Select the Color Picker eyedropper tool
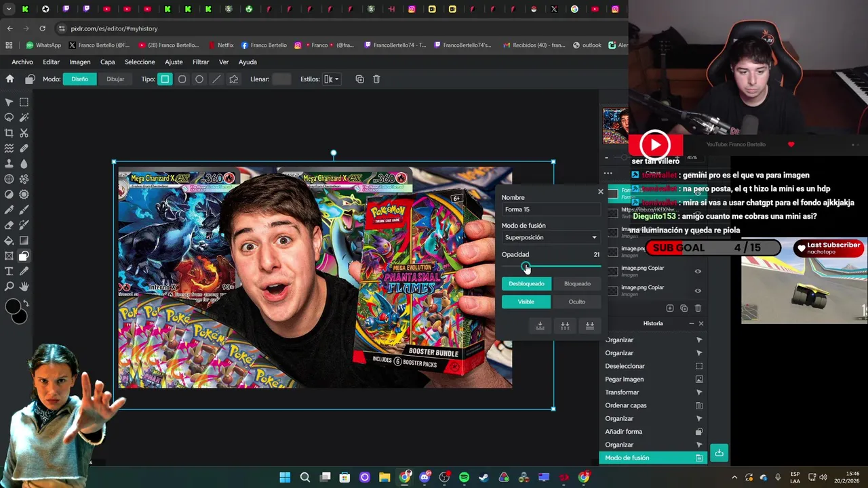The image size is (868, 488). [24, 271]
